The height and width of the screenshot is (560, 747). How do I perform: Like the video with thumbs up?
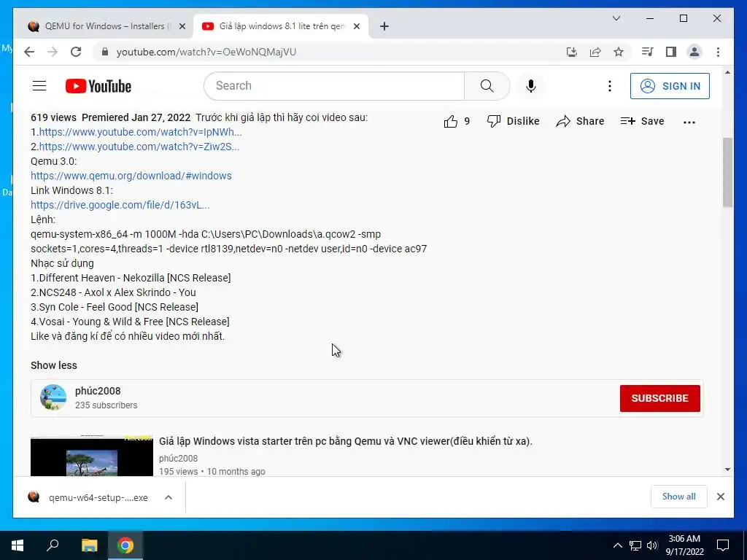click(x=451, y=122)
